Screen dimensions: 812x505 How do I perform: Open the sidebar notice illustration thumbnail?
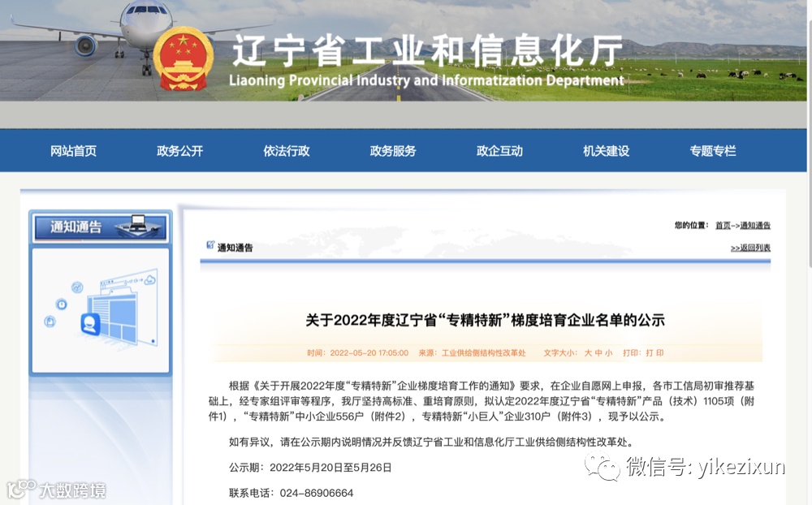click(x=101, y=310)
